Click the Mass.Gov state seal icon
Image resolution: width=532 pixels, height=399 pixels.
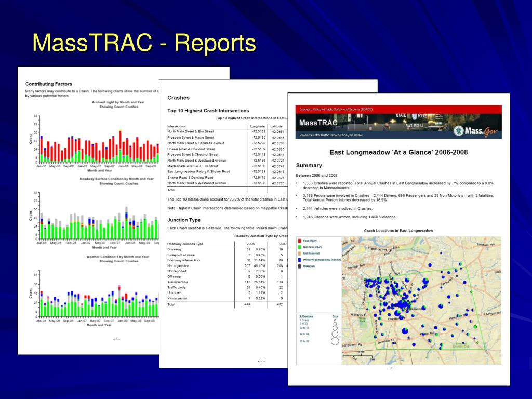click(459, 130)
